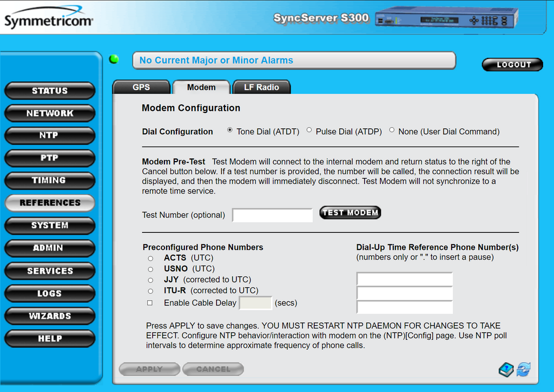Select ACTS preconfigured phone number

pyautogui.click(x=150, y=258)
